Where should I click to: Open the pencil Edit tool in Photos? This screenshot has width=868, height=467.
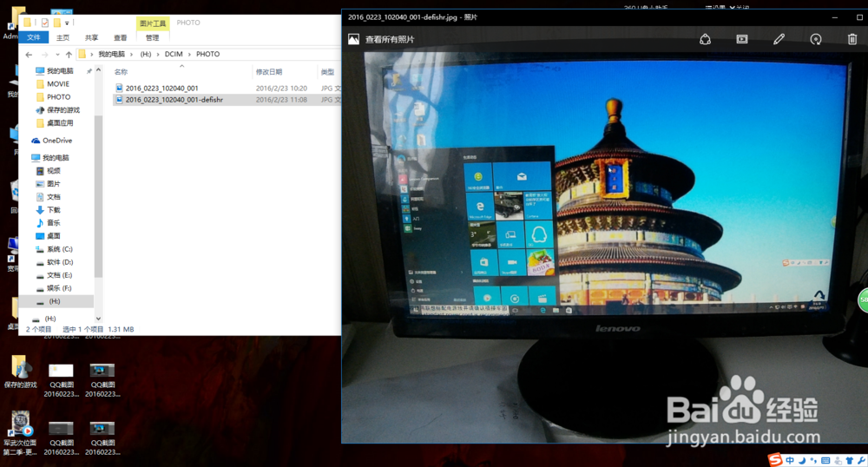coord(779,39)
